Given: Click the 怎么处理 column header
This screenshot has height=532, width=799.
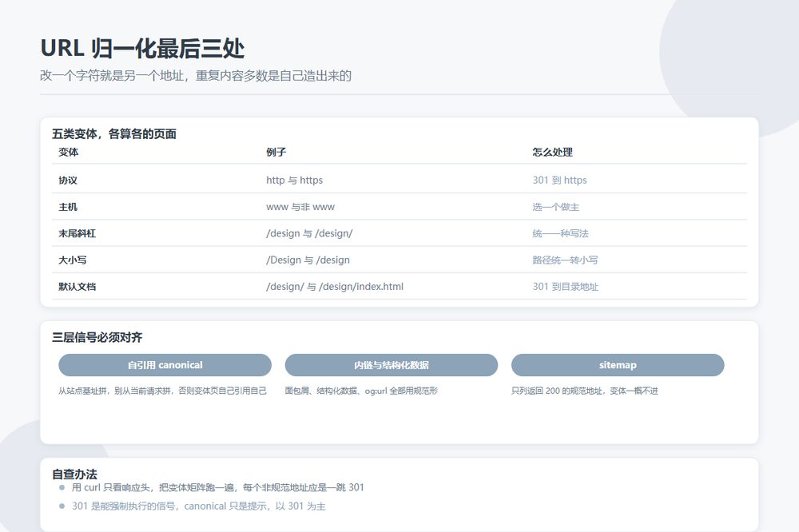Looking at the screenshot, I should tap(552, 152).
